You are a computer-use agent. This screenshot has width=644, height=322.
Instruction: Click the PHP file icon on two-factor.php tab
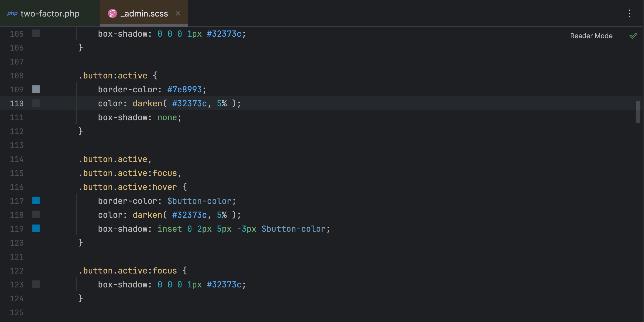(x=13, y=13)
